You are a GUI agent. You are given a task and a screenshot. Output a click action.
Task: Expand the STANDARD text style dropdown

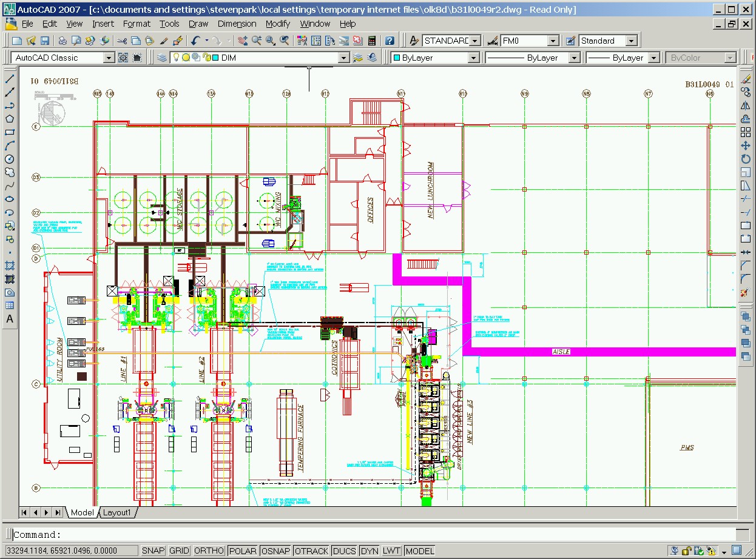click(475, 41)
